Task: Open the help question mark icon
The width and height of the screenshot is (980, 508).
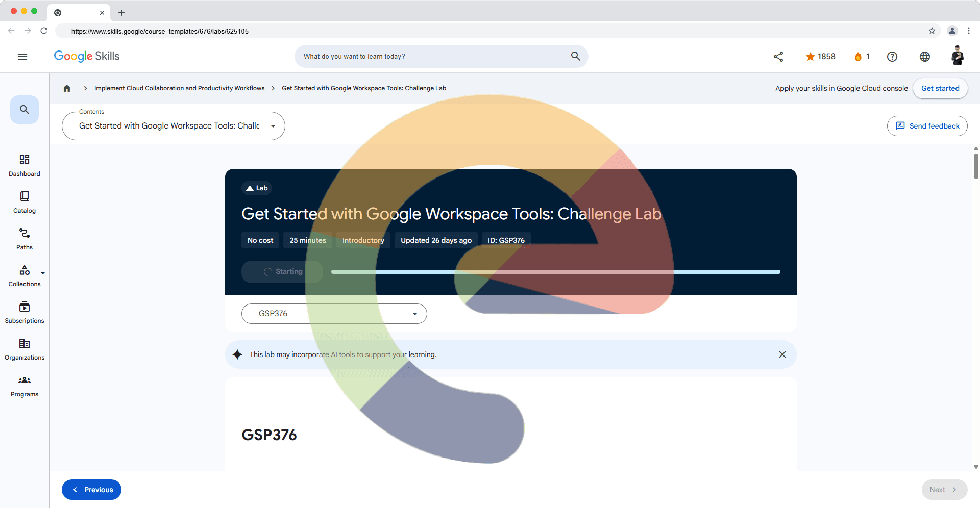Action: [892, 57]
